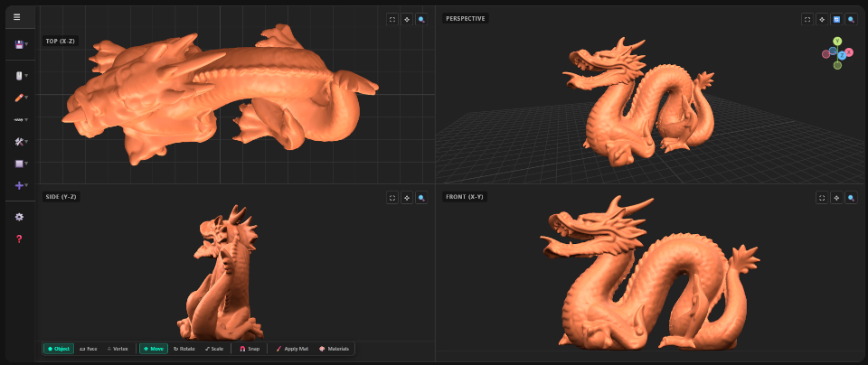
Task: Click the purple plus add icon
Action: click(x=19, y=185)
